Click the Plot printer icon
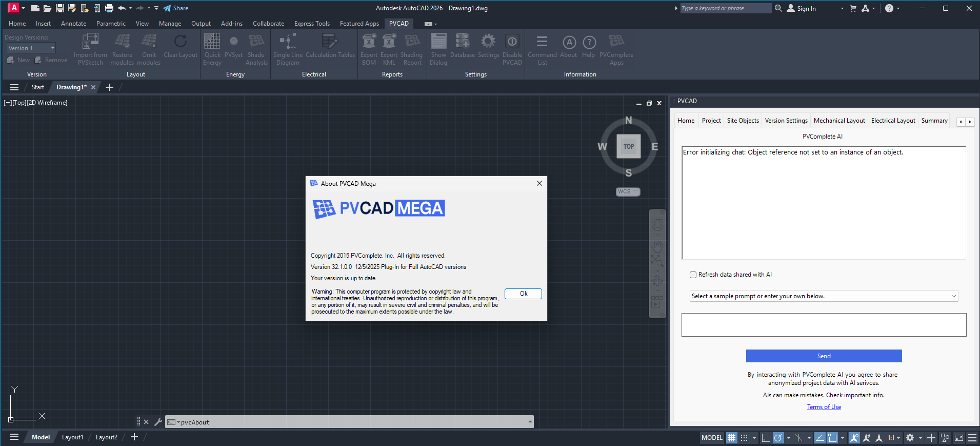The height and width of the screenshot is (446, 980). 109,8
